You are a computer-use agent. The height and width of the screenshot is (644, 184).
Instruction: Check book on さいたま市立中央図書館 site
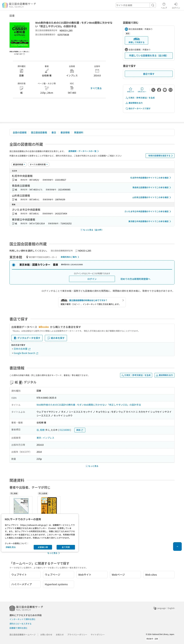[148, 212]
